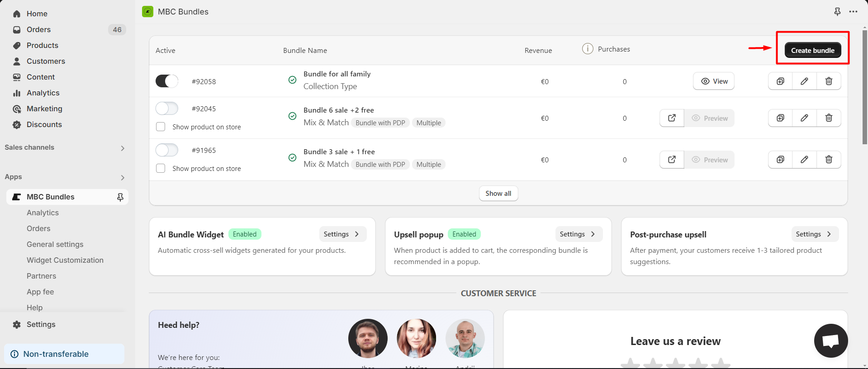
Task: Click the first support team member photo
Action: click(x=368, y=338)
